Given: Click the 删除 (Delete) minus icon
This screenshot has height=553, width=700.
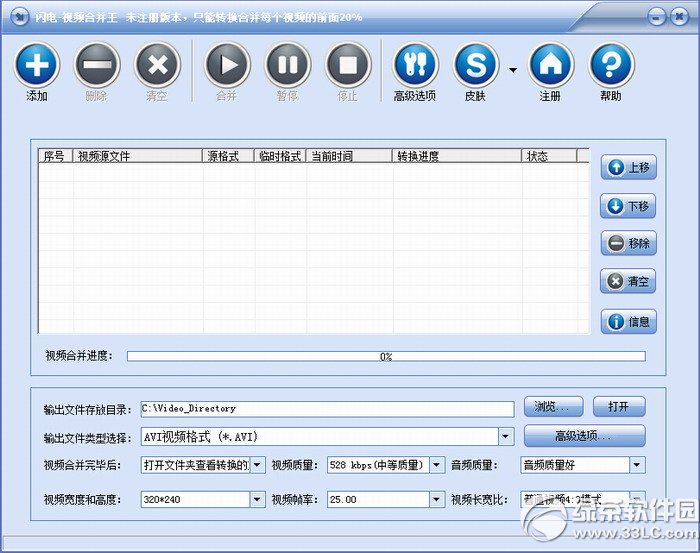Looking at the screenshot, I should tap(97, 65).
